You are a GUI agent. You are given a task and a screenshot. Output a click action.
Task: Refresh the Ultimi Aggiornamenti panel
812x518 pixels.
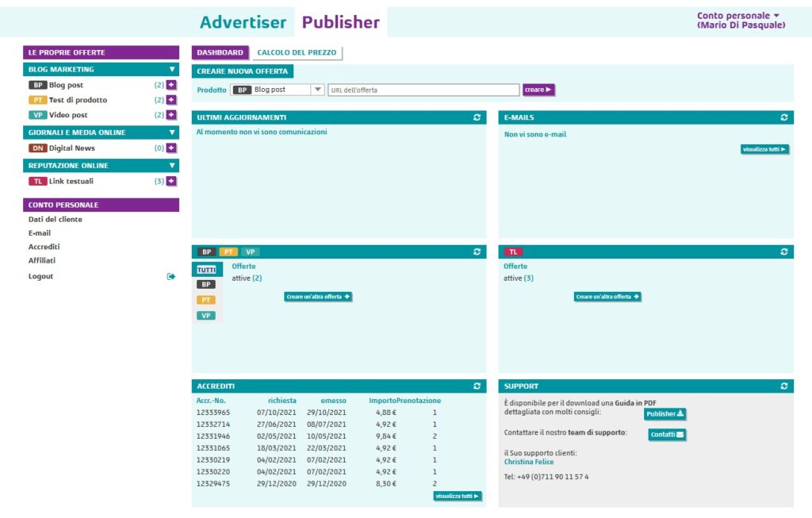(x=477, y=117)
